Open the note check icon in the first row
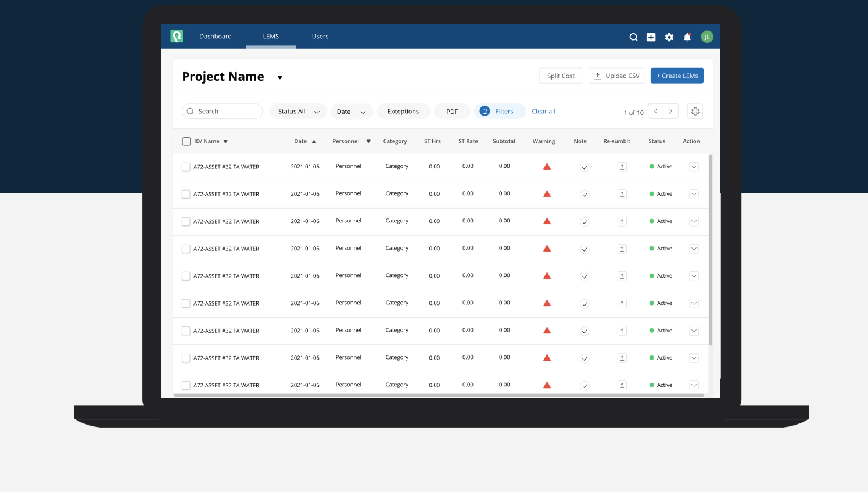This screenshot has width=868, height=492. coord(585,167)
